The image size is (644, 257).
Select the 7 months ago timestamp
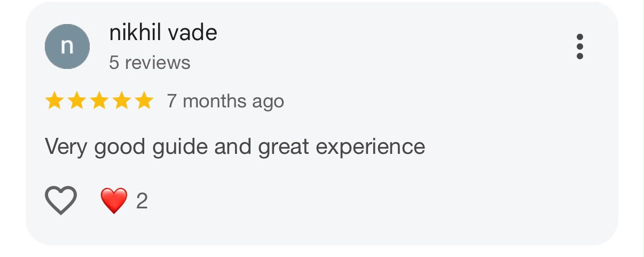click(225, 101)
